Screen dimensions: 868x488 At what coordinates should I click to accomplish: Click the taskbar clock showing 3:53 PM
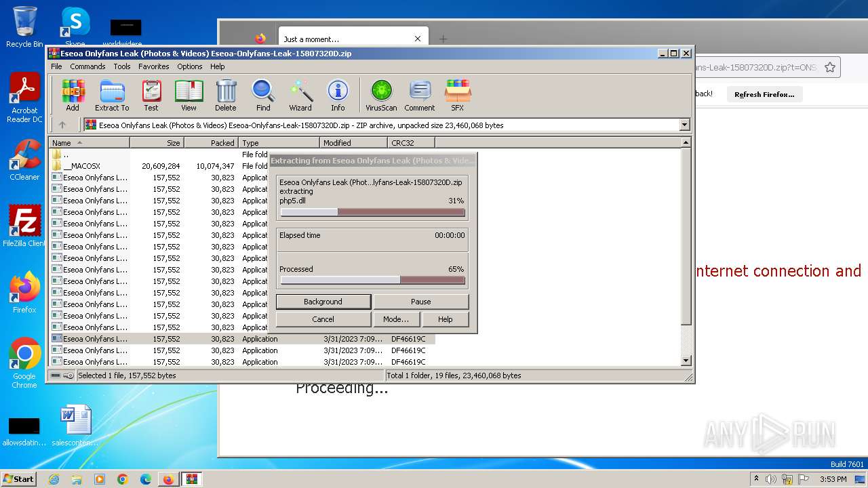[x=833, y=479]
